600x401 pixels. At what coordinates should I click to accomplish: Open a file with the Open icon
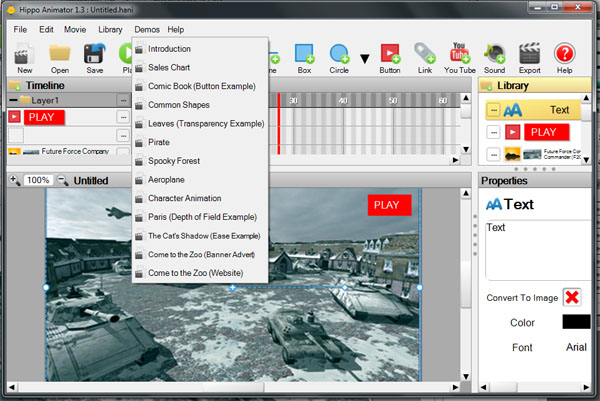pyautogui.click(x=60, y=54)
